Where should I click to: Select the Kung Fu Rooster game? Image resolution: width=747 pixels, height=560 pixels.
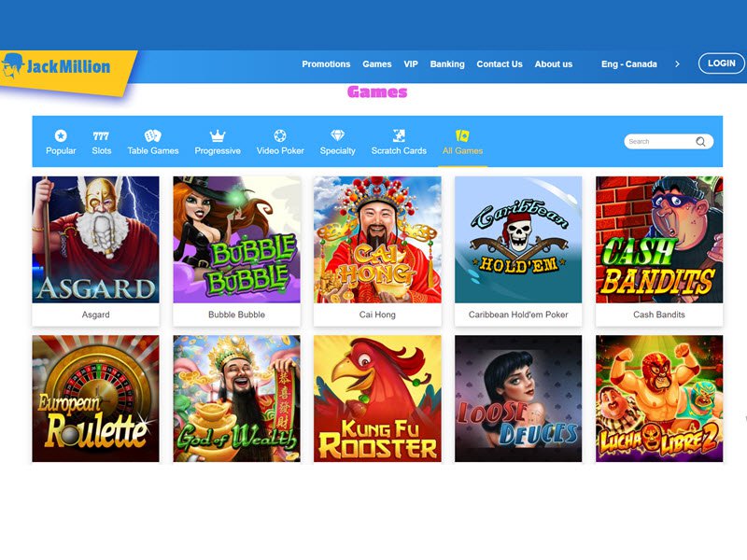377,399
